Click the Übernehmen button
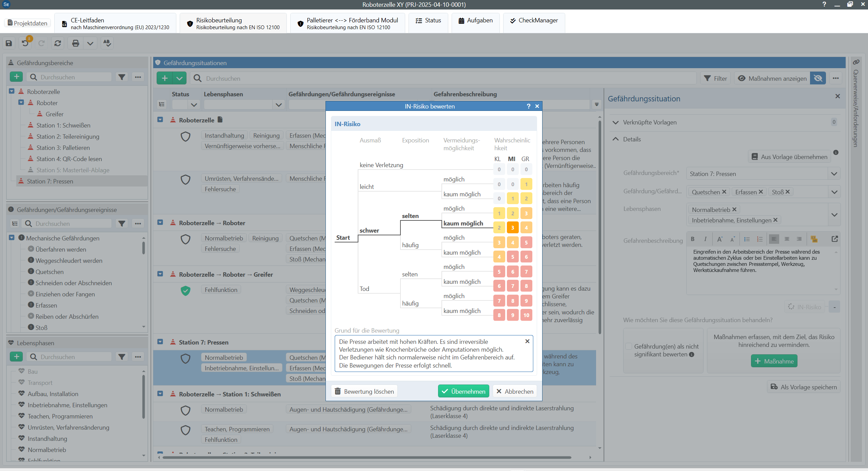 [x=463, y=391]
